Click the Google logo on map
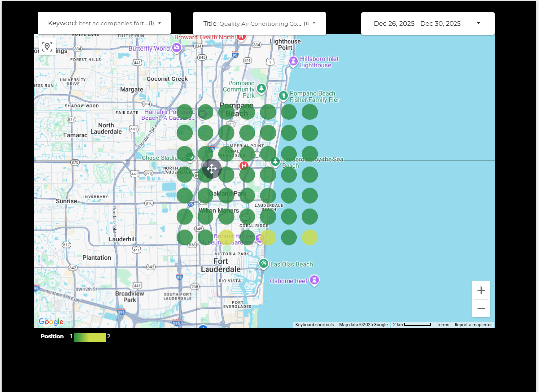 pos(51,322)
